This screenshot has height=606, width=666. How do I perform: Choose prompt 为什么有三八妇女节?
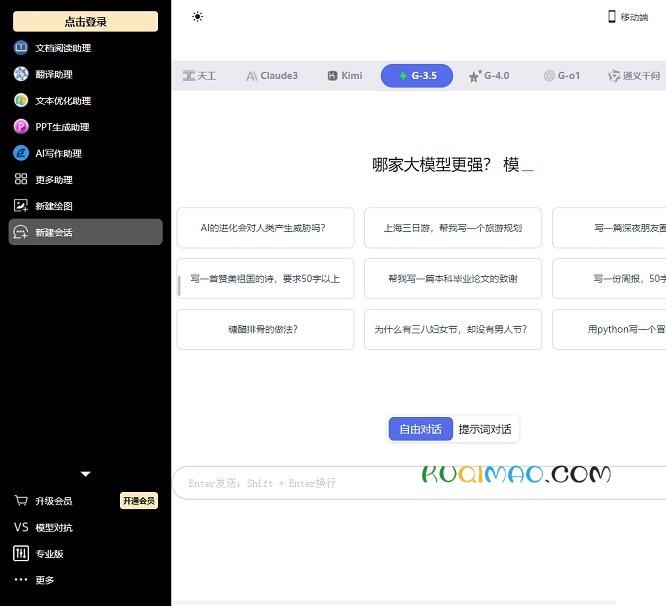(x=453, y=329)
